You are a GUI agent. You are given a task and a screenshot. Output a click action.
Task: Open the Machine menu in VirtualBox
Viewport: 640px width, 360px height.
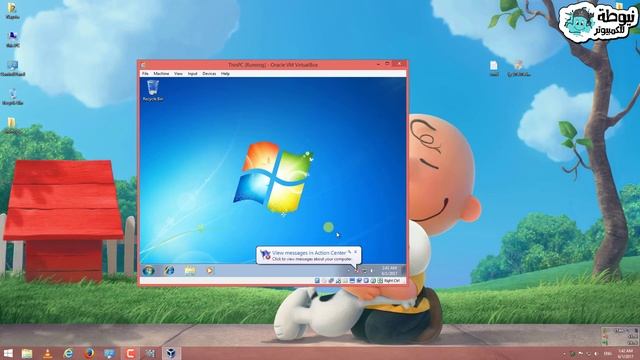point(161,73)
